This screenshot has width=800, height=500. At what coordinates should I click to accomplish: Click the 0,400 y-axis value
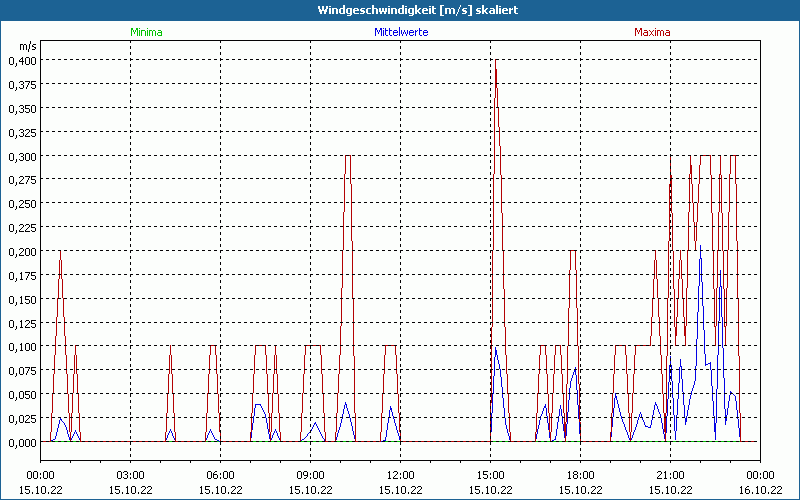tap(22, 61)
